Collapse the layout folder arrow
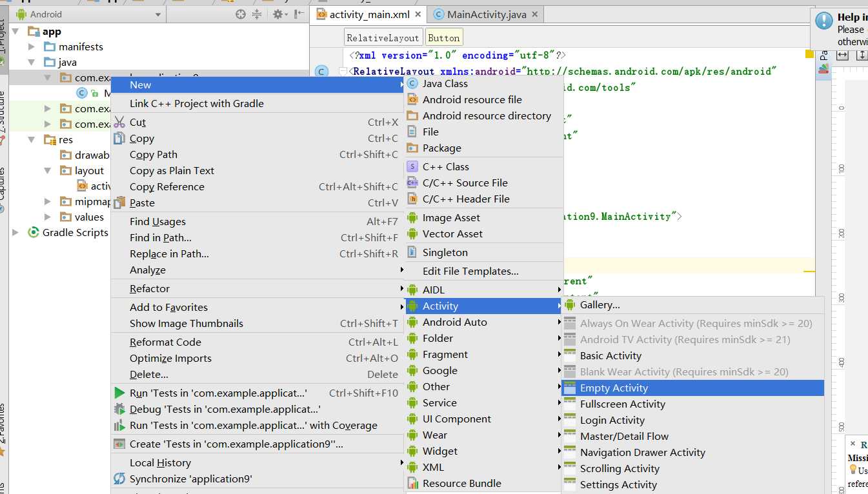Viewport: 868px width, 494px height. (47, 171)
